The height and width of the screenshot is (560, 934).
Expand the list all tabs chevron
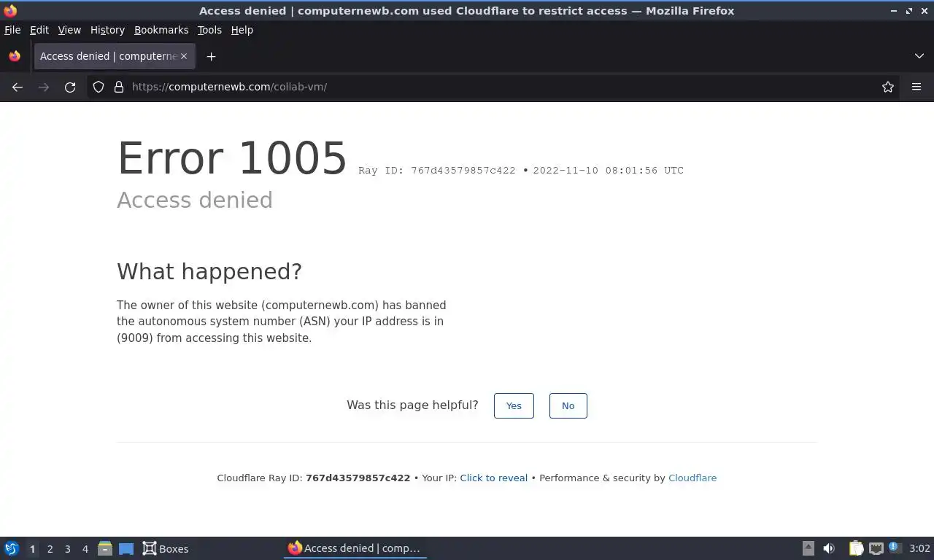pyautogui.click(x=919, y=56)
